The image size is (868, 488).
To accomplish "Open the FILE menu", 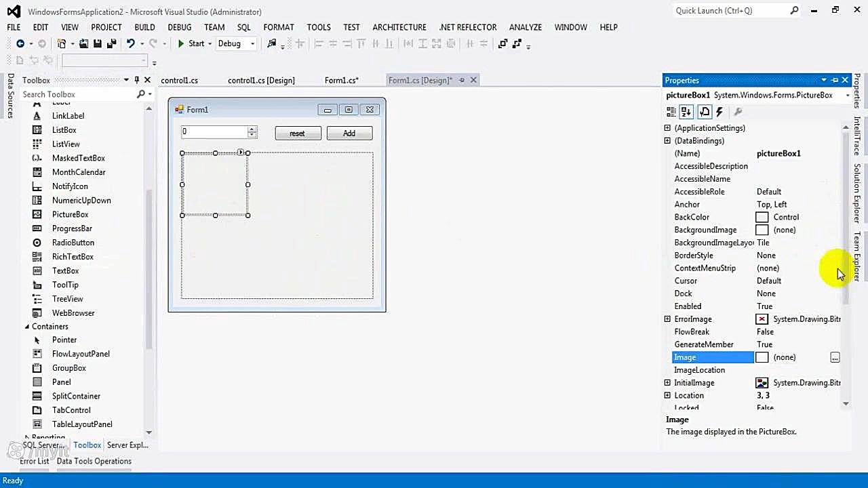I will (14, 27).
